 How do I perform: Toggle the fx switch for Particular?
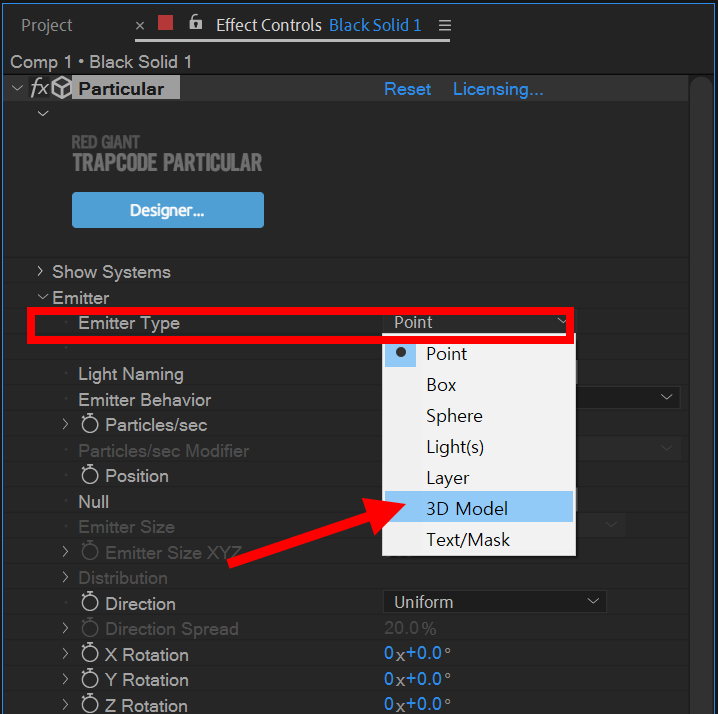[39, 87]
